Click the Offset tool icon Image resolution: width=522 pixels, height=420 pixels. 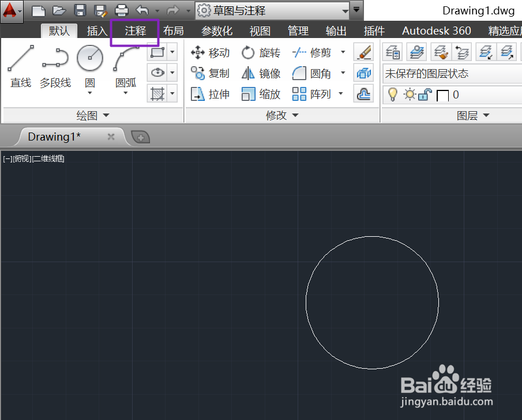pyautogui.click(x=363, y=94)
